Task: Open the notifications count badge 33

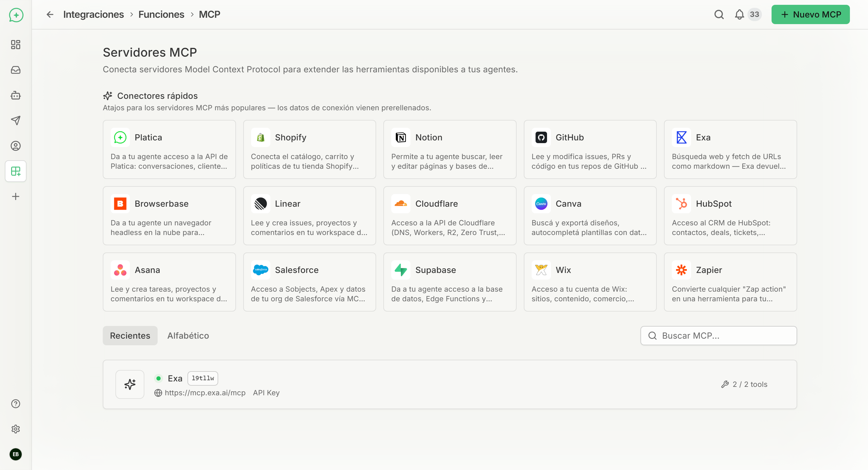Action: tap(754, 14)
